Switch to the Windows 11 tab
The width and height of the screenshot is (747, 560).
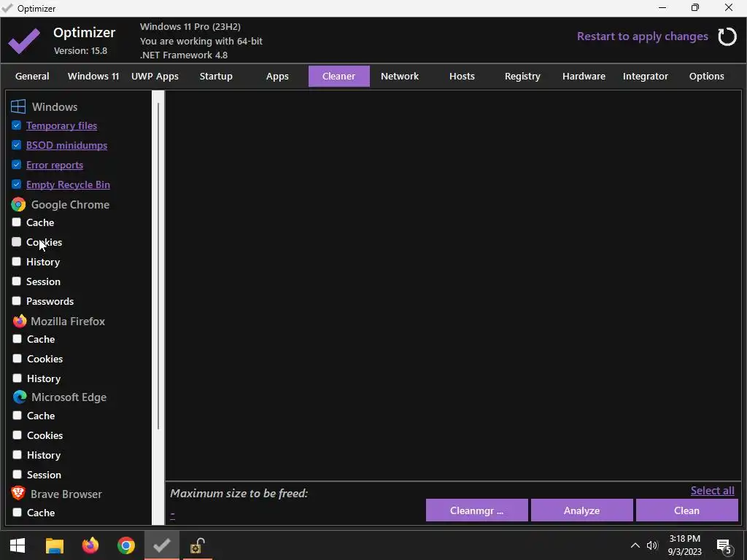click(93, 76)
